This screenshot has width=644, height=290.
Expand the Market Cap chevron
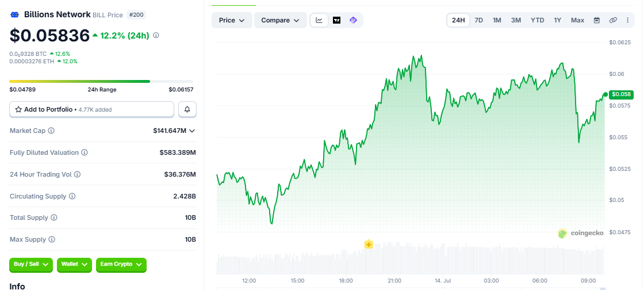[x=192, y=131]
